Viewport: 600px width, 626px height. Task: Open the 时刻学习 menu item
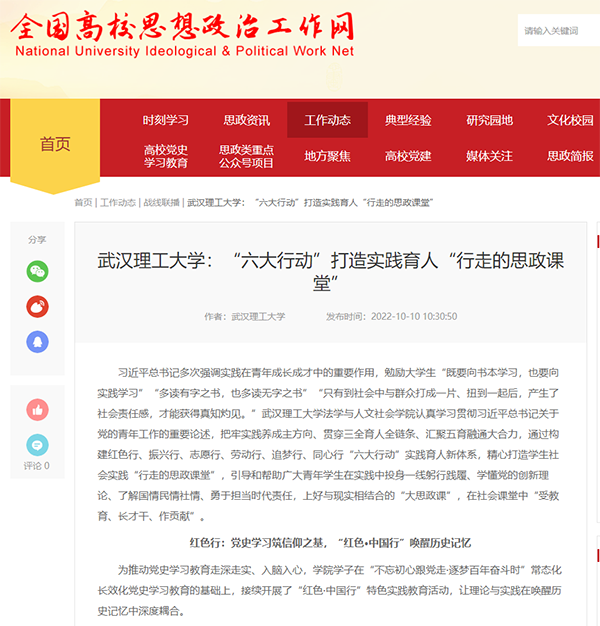click(165, 120)
